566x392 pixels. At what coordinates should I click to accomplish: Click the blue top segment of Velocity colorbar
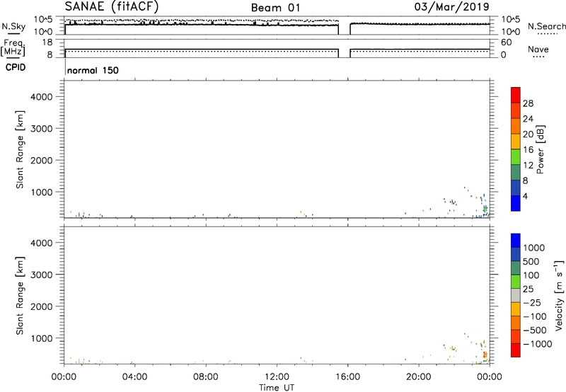(x=516, y=241)
